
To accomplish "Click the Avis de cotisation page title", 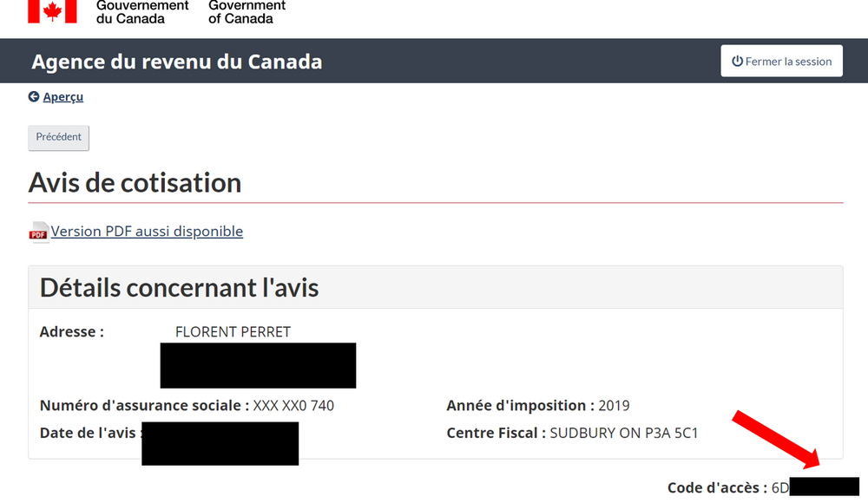I will pos(135,183).
